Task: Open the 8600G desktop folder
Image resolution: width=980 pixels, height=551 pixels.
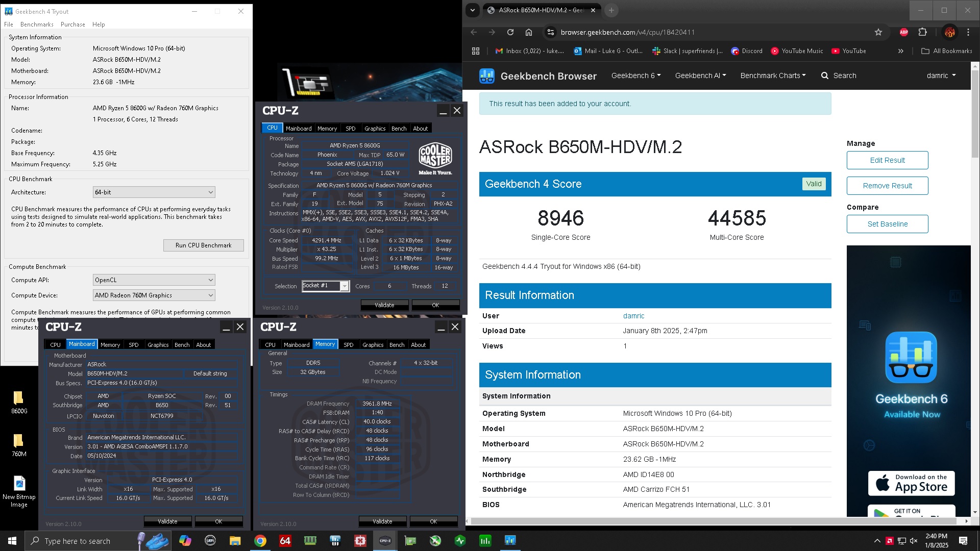Action: (19, 402)
